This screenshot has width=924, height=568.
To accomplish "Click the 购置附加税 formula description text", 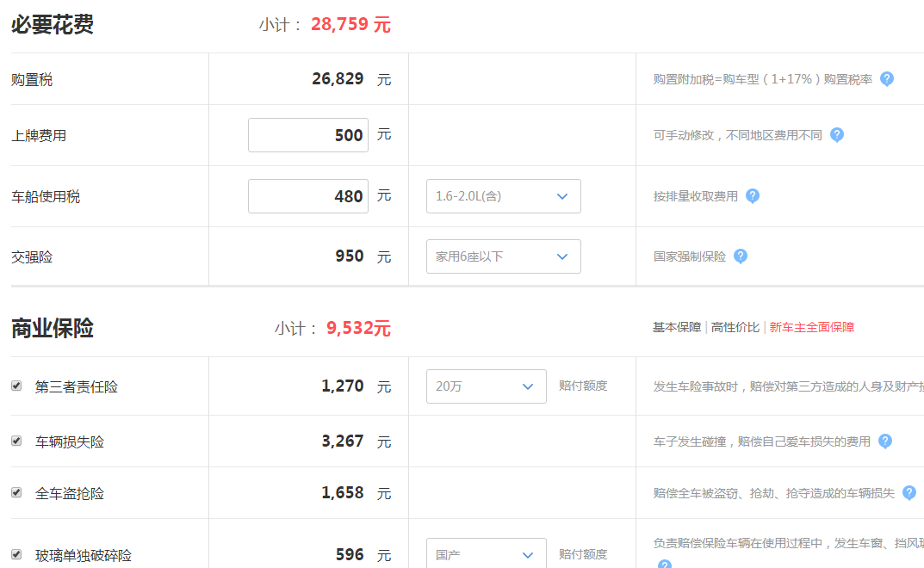I will [x=762, y=79].
